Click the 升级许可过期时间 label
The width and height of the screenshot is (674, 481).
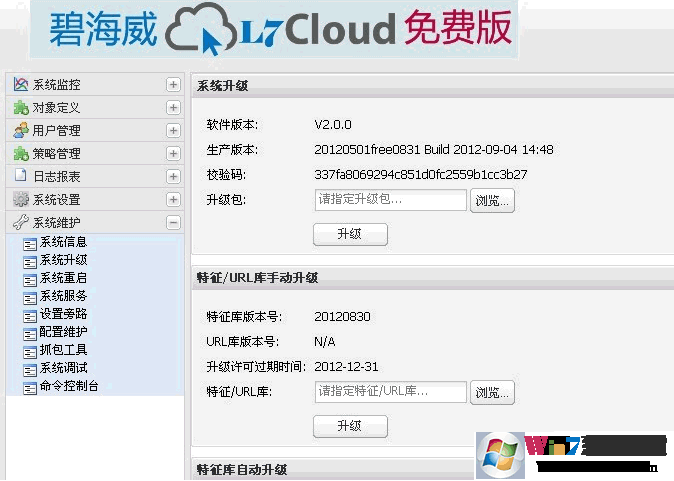(256, 367)
